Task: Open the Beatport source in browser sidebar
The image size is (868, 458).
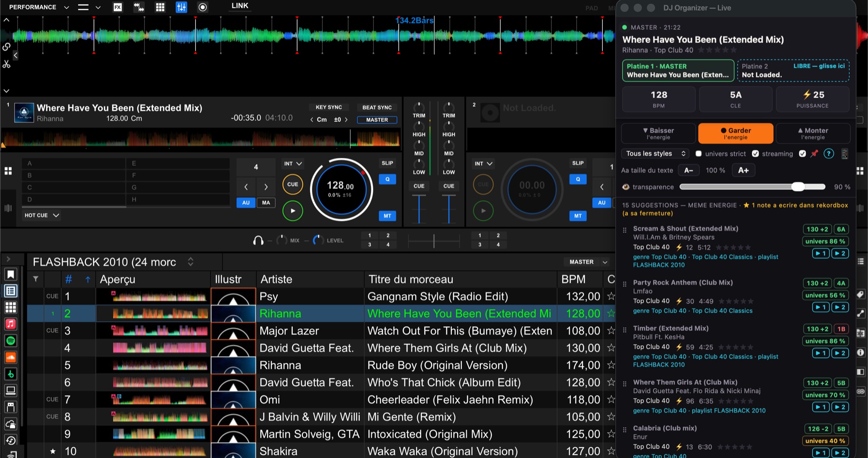Action: [x=11, y=374]
